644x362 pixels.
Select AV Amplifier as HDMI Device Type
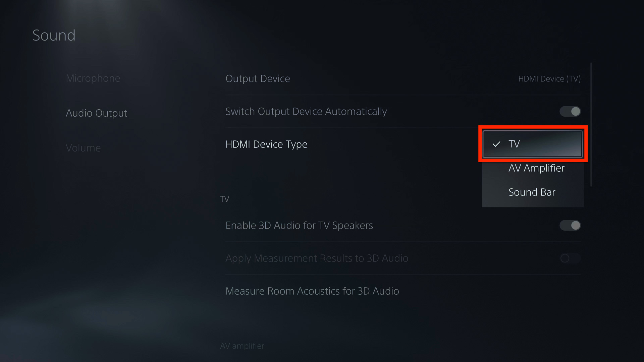coord(537,168)
